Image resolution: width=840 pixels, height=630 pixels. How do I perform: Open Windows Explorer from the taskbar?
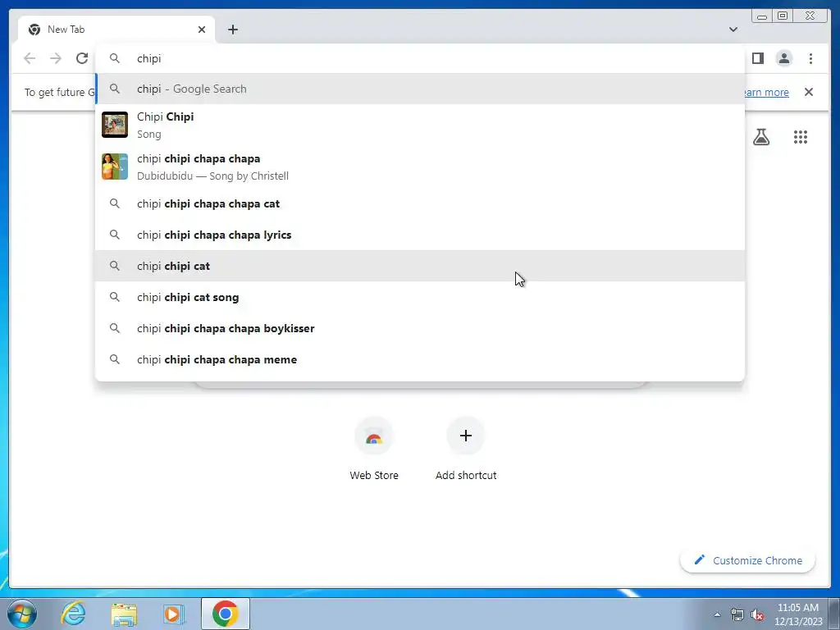pyautogui.click(x=124, y=614)
